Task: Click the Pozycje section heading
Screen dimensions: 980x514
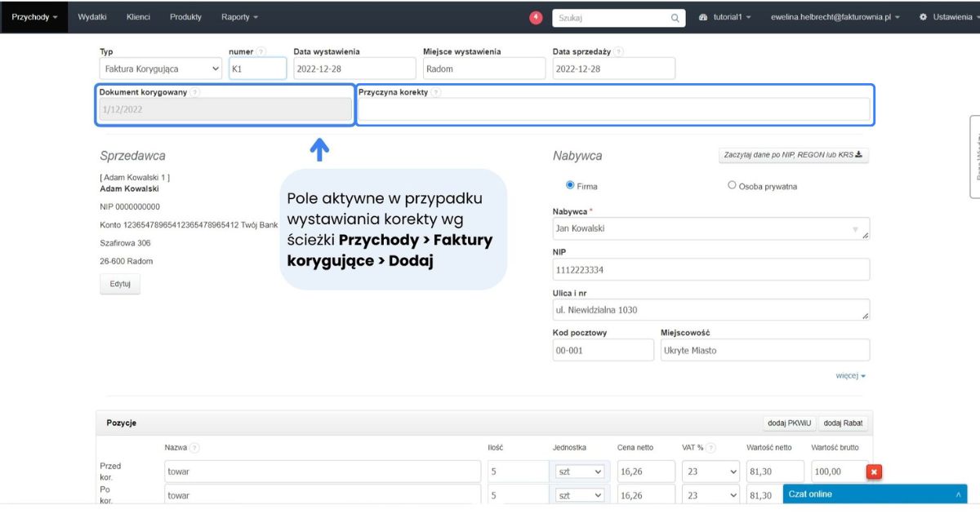Action: [x=122, y=423]
